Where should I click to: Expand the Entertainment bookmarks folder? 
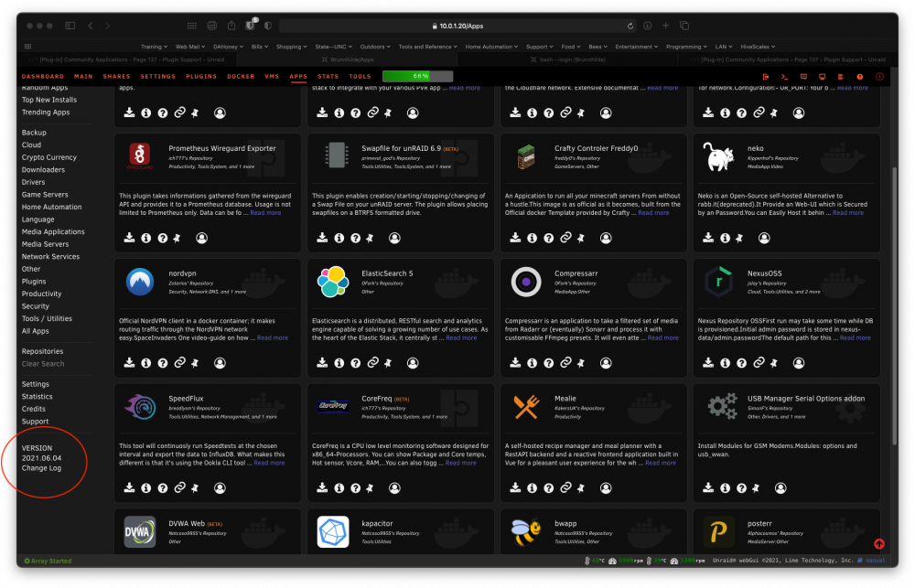pyautogui.click(x=637, y=47)
